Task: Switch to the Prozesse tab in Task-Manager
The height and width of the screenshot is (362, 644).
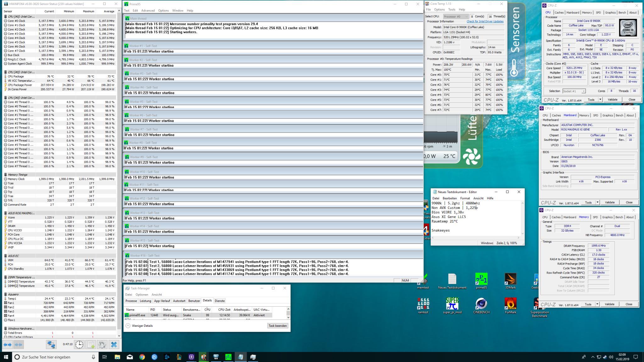Action: tap(131, 301)
